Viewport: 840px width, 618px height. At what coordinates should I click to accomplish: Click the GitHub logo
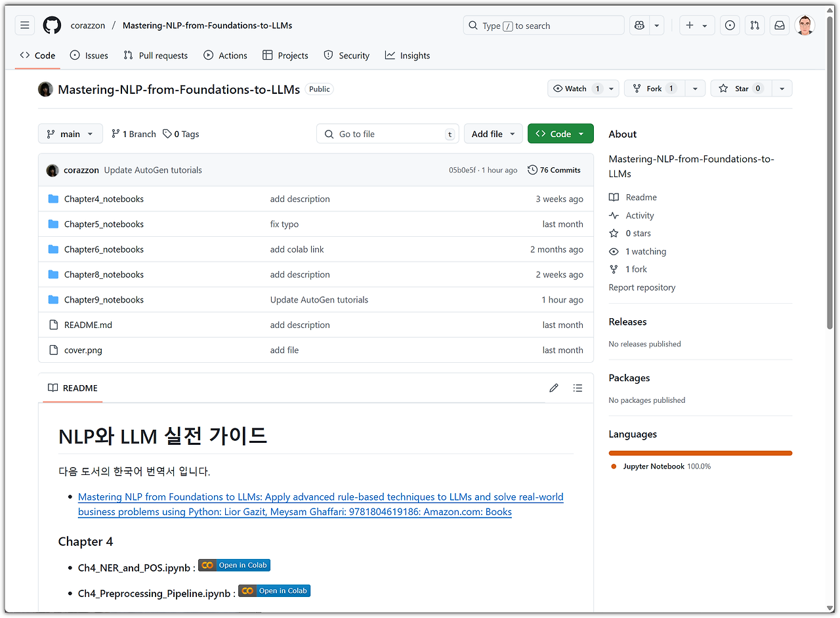click(52, 26)
